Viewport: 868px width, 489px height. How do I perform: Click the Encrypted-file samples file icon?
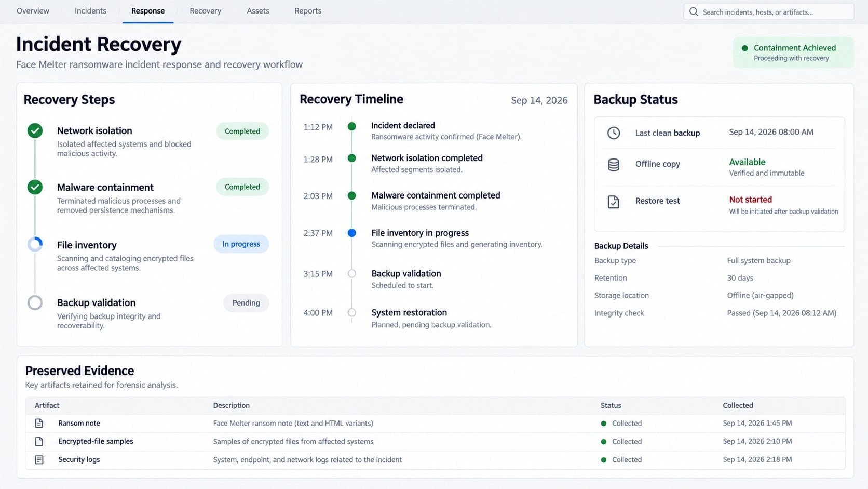(x=39, y=441)
